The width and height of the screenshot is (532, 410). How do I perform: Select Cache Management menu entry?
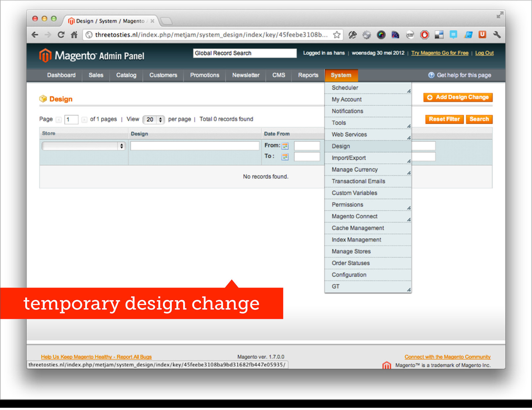pos(368,228)
